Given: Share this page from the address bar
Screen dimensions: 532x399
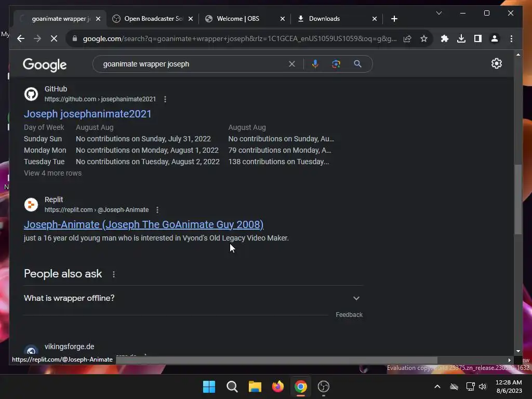Looking at the screenshot, I should (407, 38).
